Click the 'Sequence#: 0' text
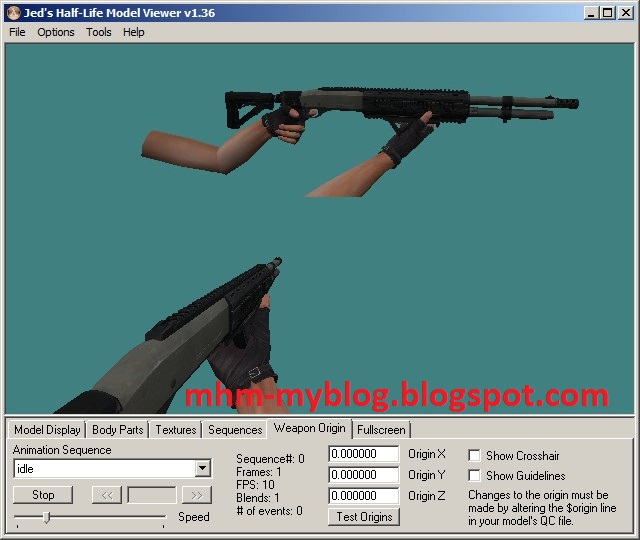Viewport: 640px width, 540px height. (270, 459)
